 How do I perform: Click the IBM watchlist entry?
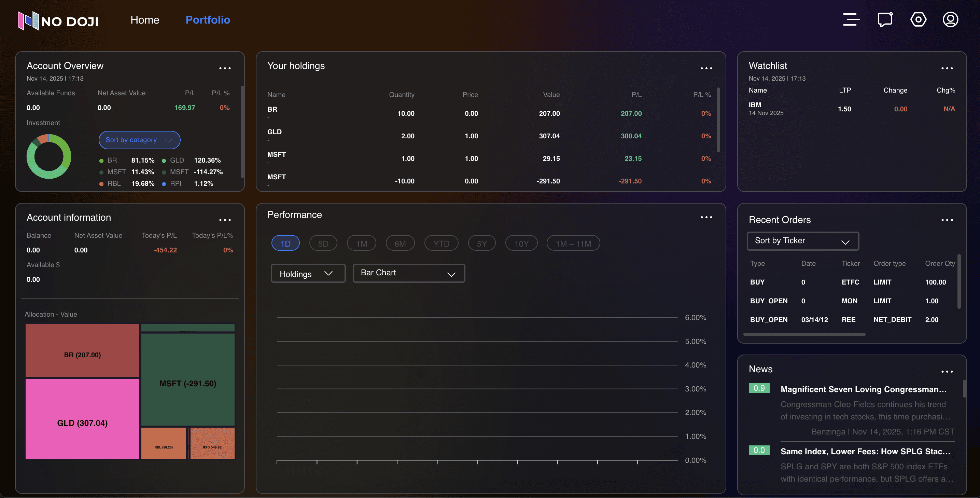(x=755, y=105)
